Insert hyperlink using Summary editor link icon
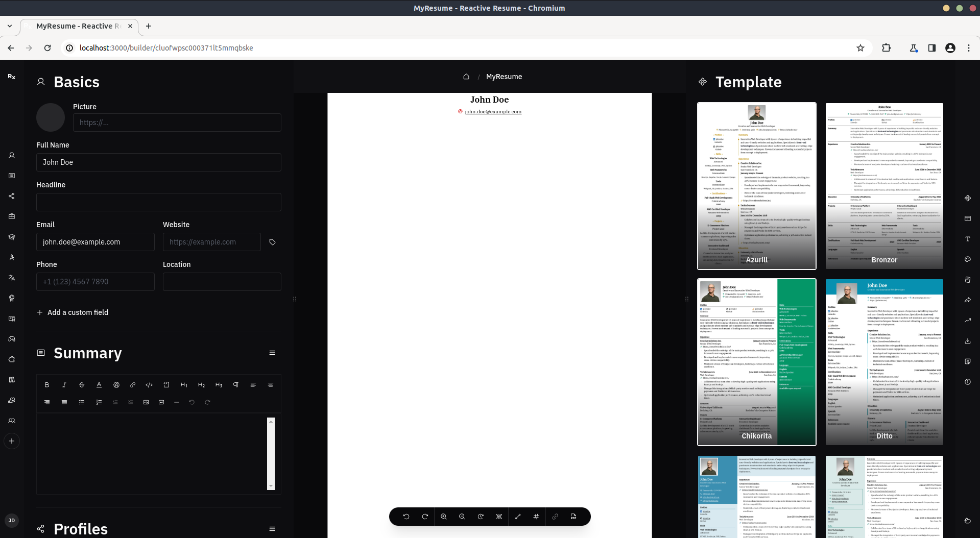This screenshot has width=980, height=538. (133, 385)
